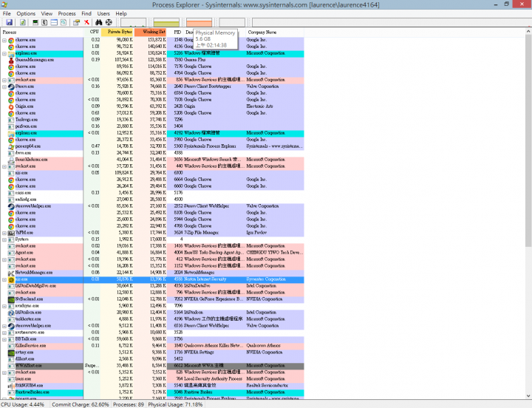The image size is (532, 408).
Task: Click the procexp64.exe process icon
Action: click(11, 146)
